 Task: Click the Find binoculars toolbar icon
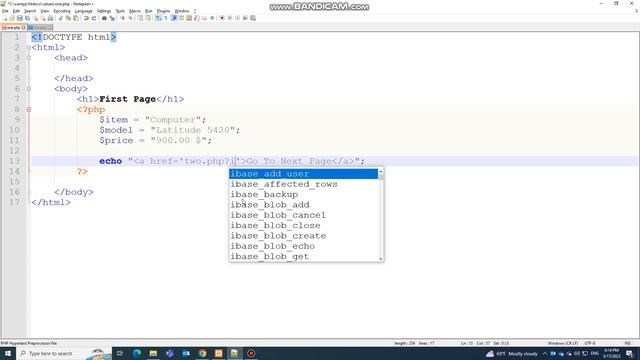click(104, 18)
